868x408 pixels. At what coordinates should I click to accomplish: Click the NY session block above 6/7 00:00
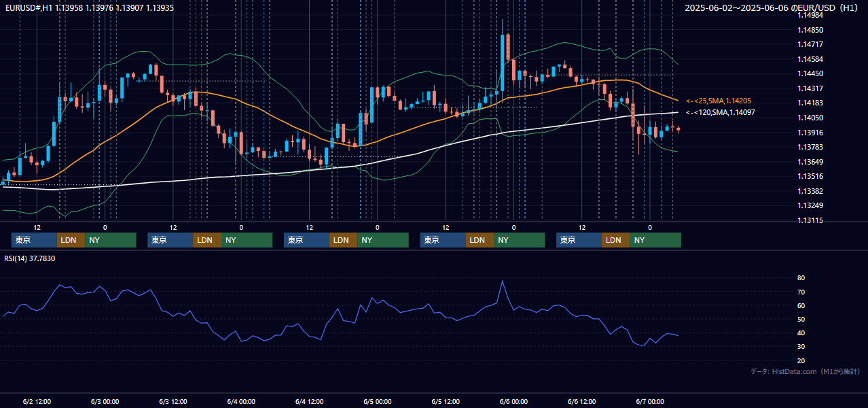[655, 240]
